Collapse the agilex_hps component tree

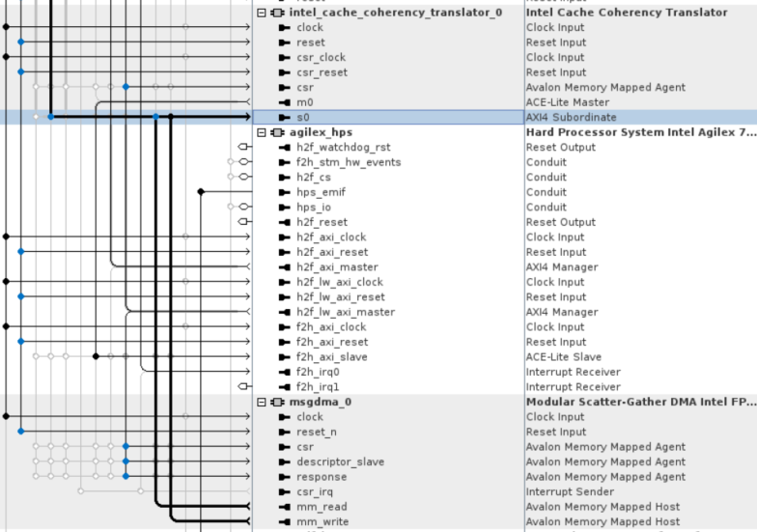click(261, 132)
